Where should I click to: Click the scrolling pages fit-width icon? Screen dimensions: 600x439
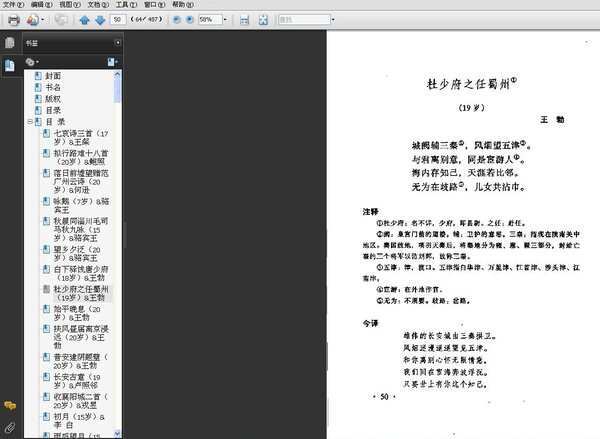245,20
